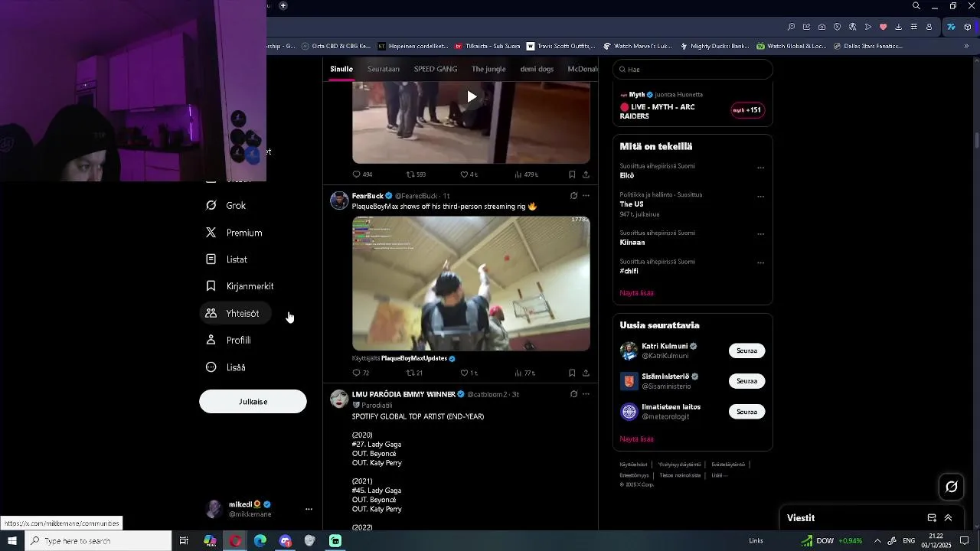Ask Grok about LMU PARODIA tweet
This screenshot has width=980, height=551.
point(573,394)
